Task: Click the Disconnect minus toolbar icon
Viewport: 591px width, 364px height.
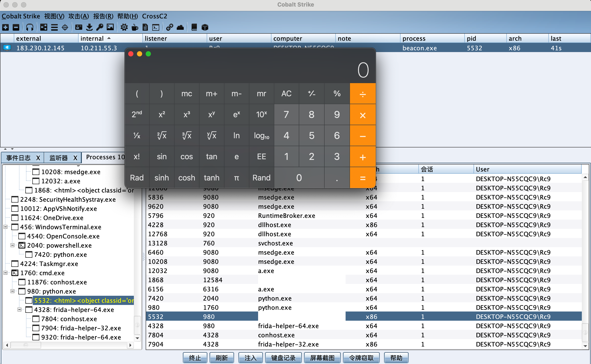Action: click(16, 27)
